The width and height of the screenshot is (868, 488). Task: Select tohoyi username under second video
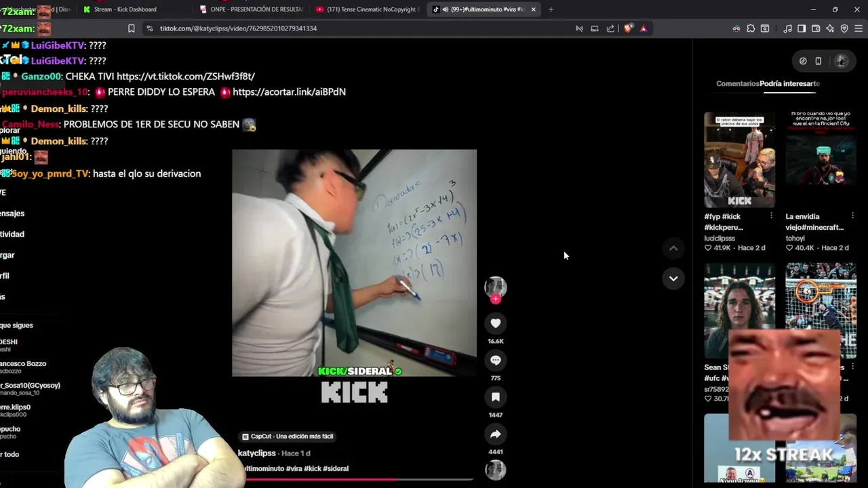click(795, 238)
